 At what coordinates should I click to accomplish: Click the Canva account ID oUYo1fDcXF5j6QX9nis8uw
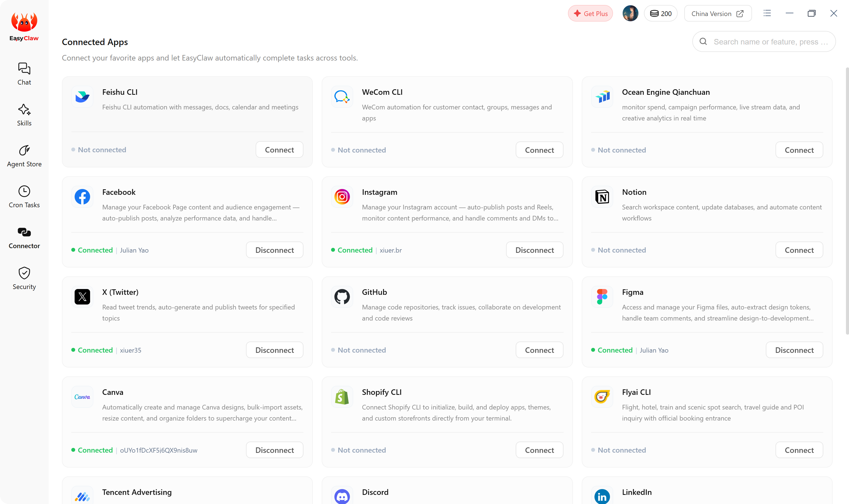click(x=159, y=450)
